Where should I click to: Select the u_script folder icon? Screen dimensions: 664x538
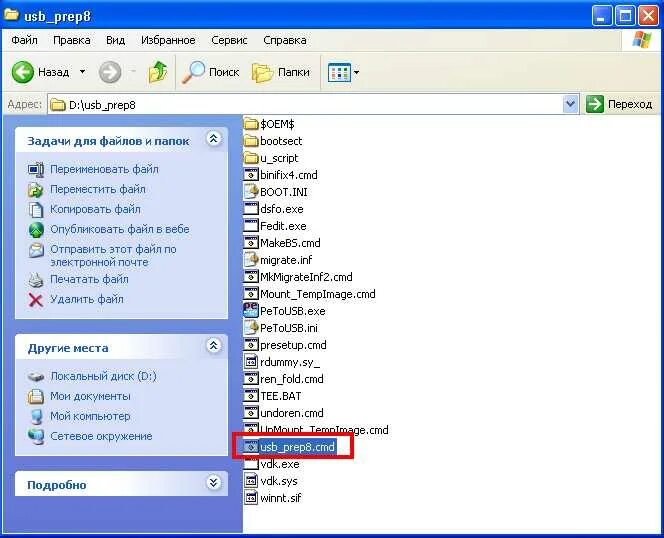tap(251, 158)
